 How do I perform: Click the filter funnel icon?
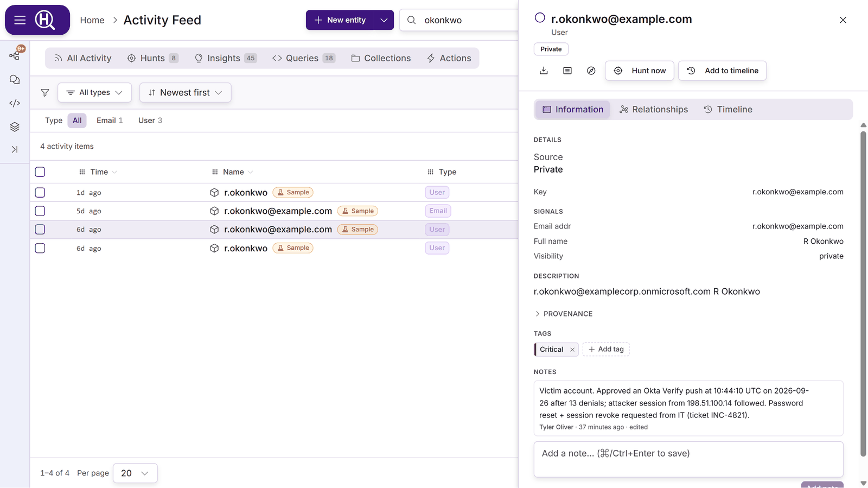[45, 93]
